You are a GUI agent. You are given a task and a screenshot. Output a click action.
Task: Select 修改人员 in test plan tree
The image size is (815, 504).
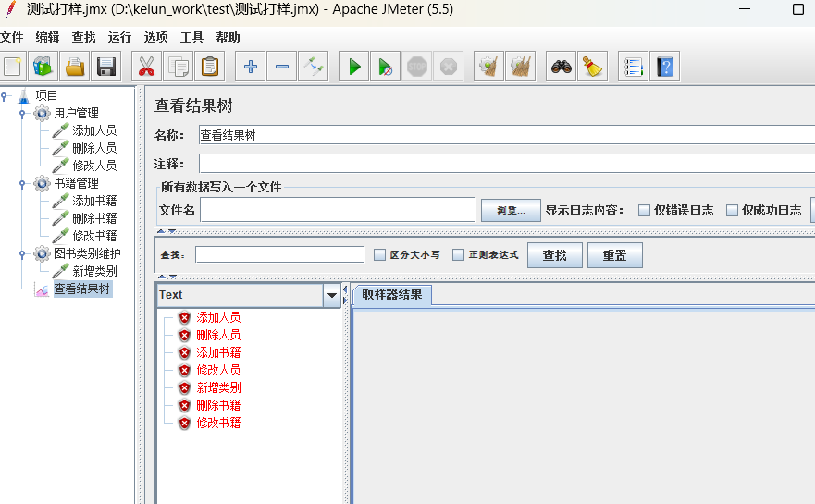pos(94,166)
